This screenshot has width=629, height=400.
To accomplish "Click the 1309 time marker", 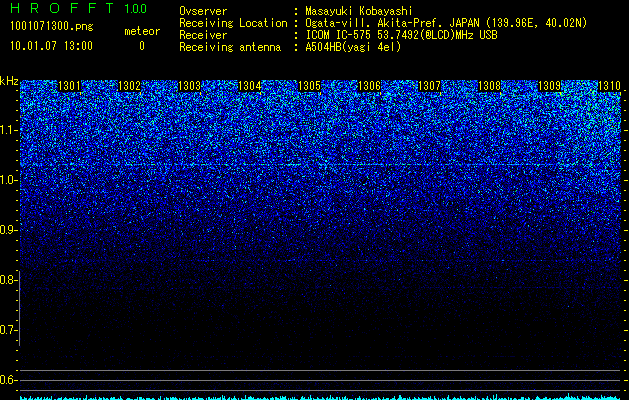I will pyautogui.click(x=549, y=86).
